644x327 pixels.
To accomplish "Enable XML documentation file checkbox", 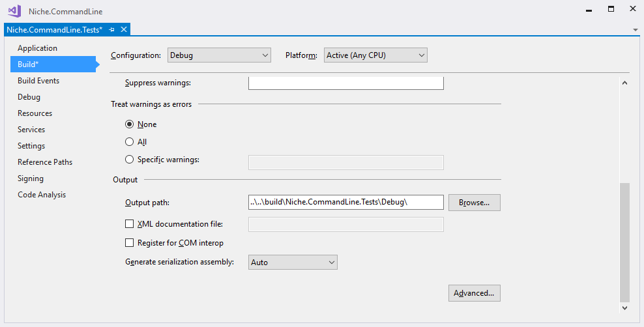I will pos(129,224).
